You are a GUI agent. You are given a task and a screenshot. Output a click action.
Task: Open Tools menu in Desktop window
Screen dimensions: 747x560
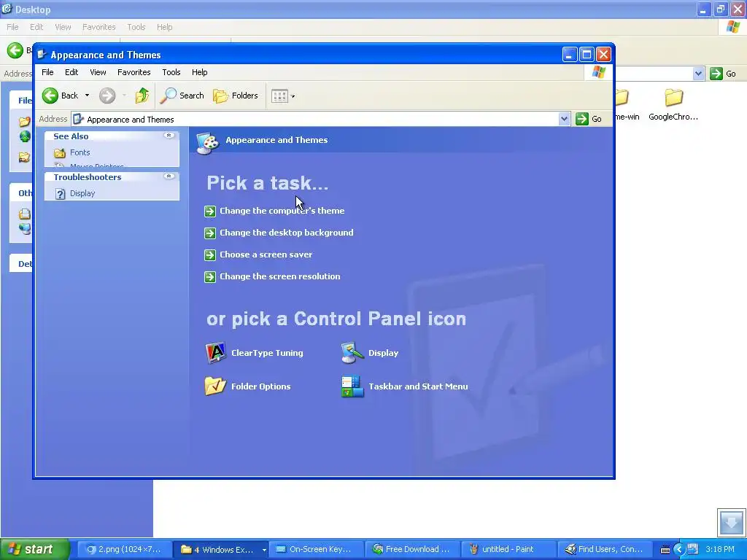click(136, 27)
